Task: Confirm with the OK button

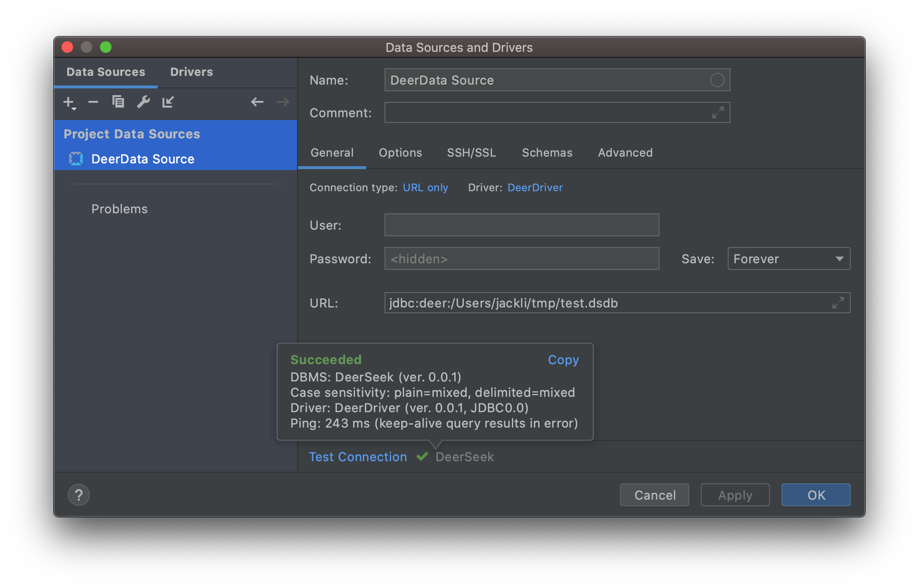Action: [816, 495]
